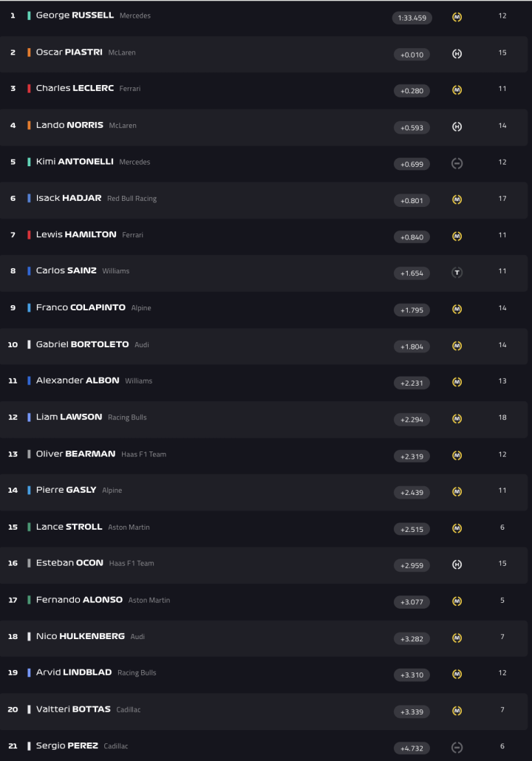Image resolution: width=532 pixels, height=761 pixels.
Task: Click Piastri's +0.010 gap badge
Action: 412,55
